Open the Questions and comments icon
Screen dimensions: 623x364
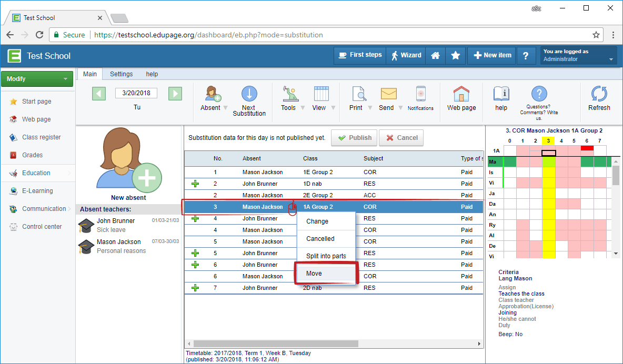coord(538,95)
